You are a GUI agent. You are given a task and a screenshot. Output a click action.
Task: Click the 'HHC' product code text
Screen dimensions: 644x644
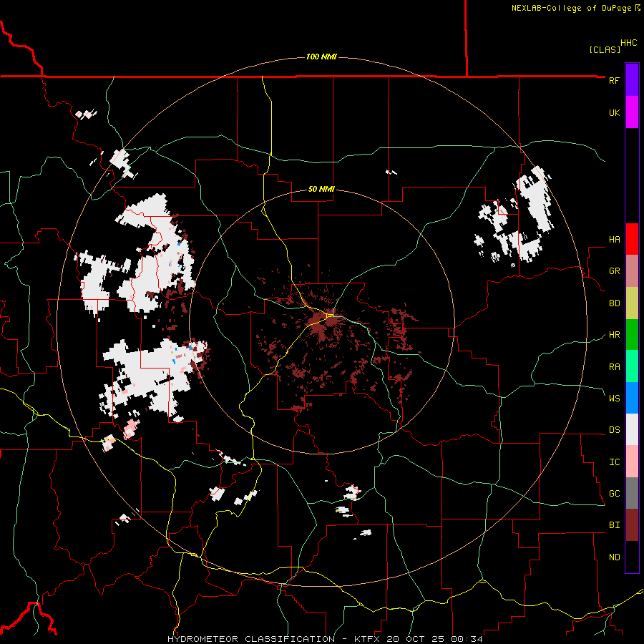tap(628, 43)
